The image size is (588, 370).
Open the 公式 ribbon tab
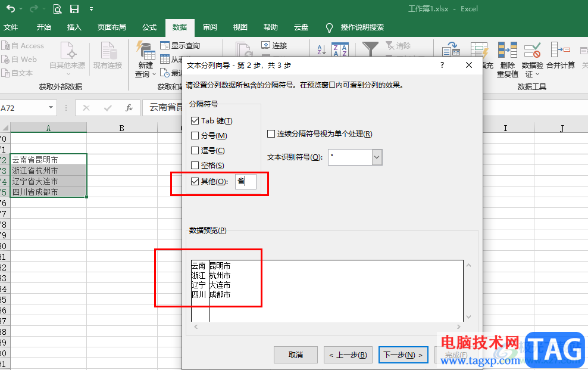[149, 27]
